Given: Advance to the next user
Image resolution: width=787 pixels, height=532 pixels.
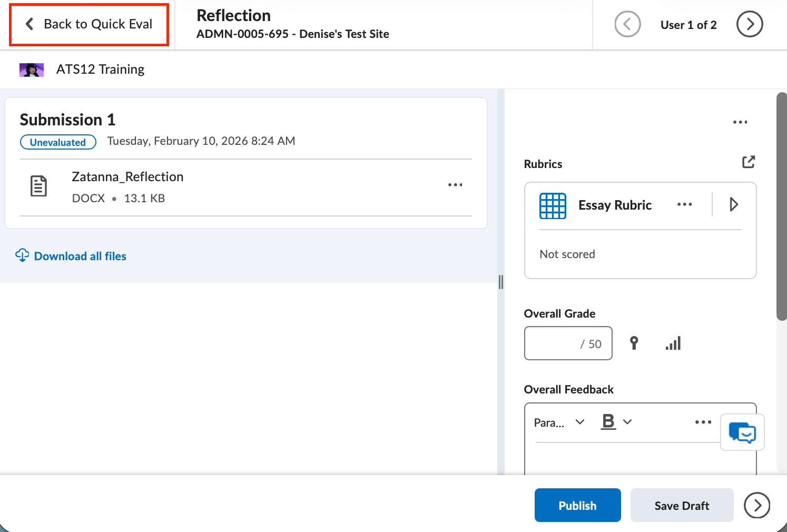Looking at the screenshot, I should 749,24.
